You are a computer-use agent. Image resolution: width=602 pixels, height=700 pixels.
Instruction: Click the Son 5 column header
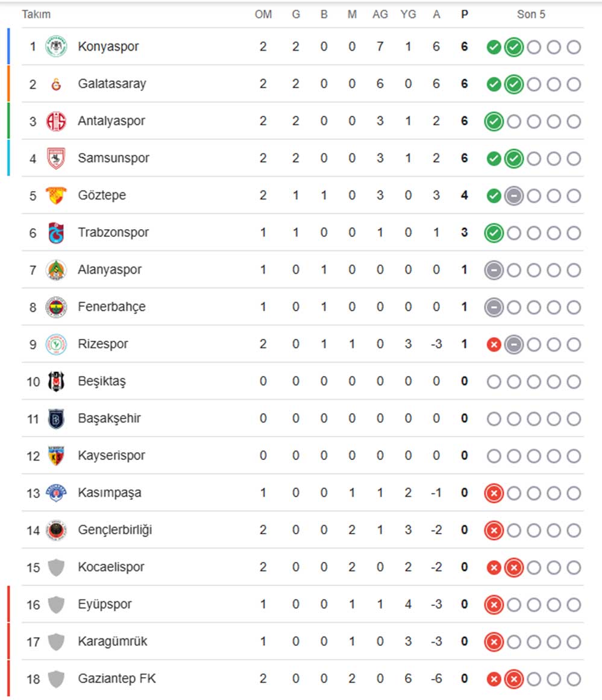(531, 14)
